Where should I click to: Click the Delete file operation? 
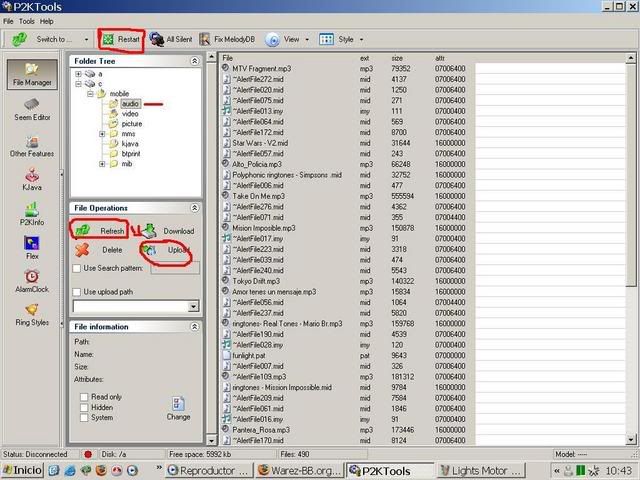click(x=99, y=250)
